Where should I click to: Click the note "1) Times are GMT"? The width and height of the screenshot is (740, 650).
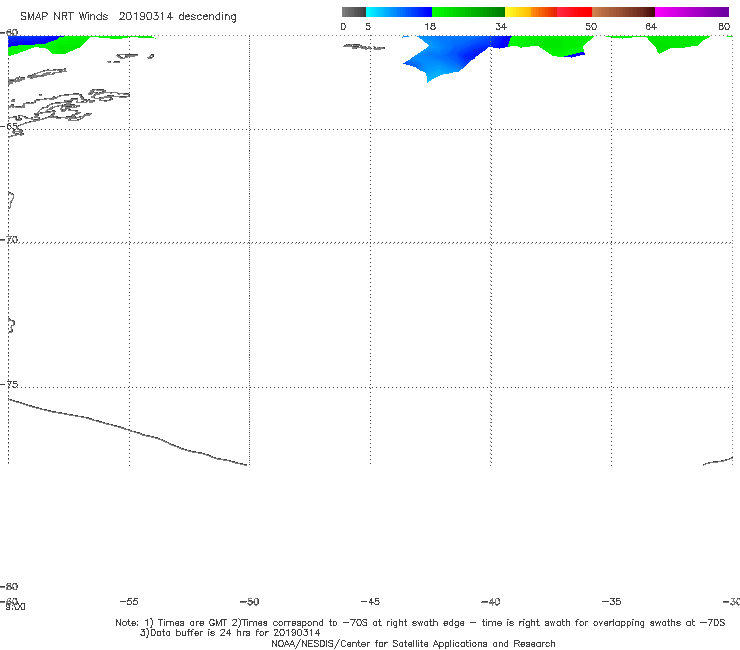pyautogui.click(x=186, y=623)
